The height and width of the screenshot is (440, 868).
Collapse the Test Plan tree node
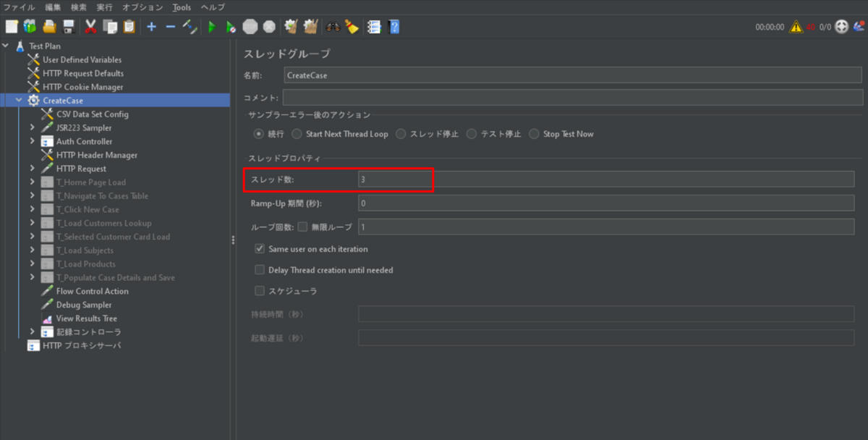6,46
